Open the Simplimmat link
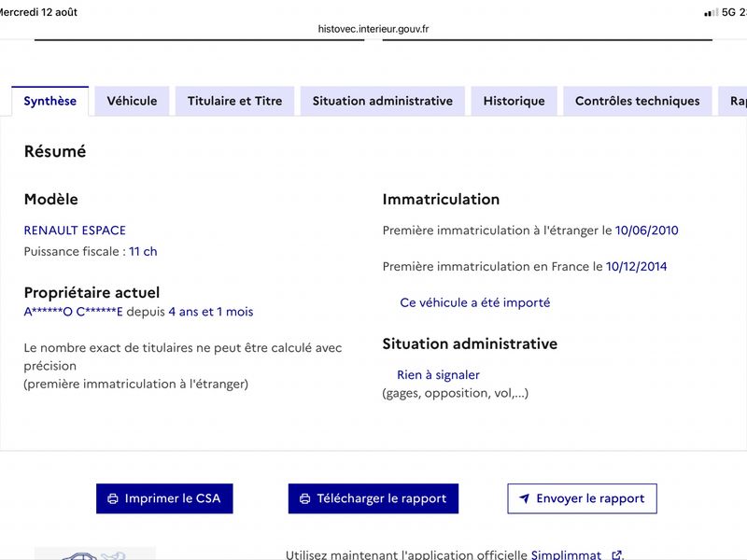 pyautogui.click(x=566, y=554)
